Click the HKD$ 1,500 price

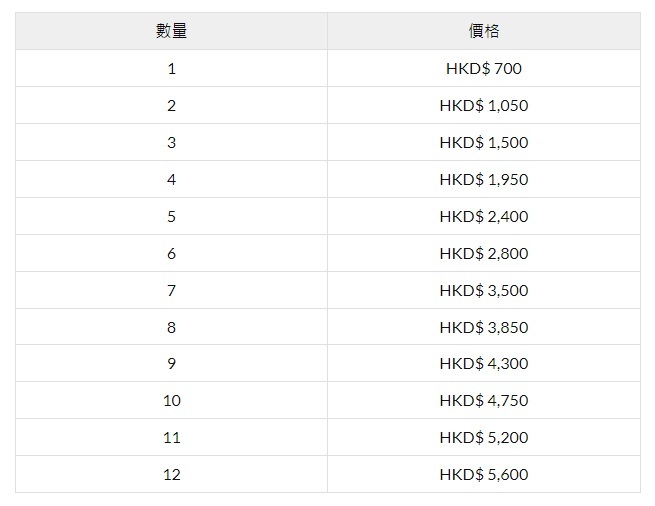[483, 143]
